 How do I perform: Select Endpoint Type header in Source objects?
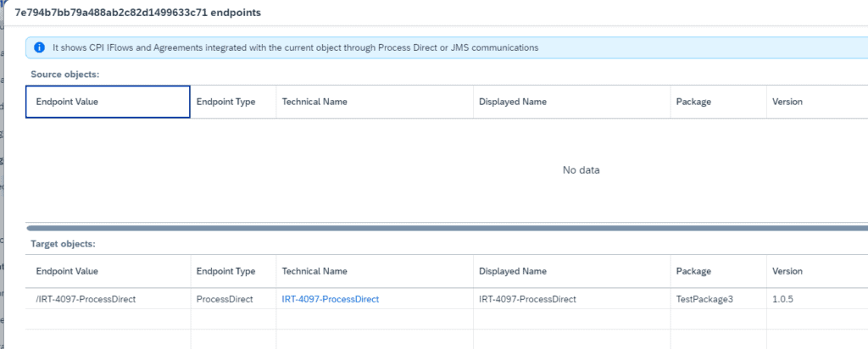[x=233, y=102]
